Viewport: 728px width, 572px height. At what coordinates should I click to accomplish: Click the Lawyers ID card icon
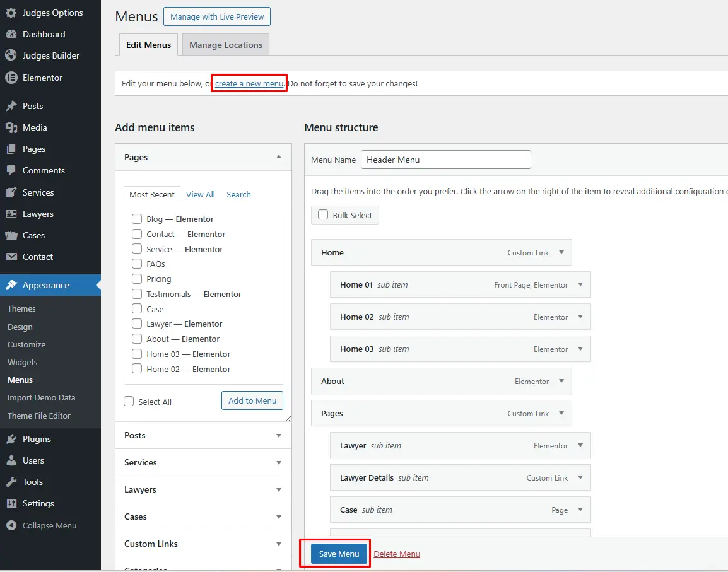pos(11,214)
